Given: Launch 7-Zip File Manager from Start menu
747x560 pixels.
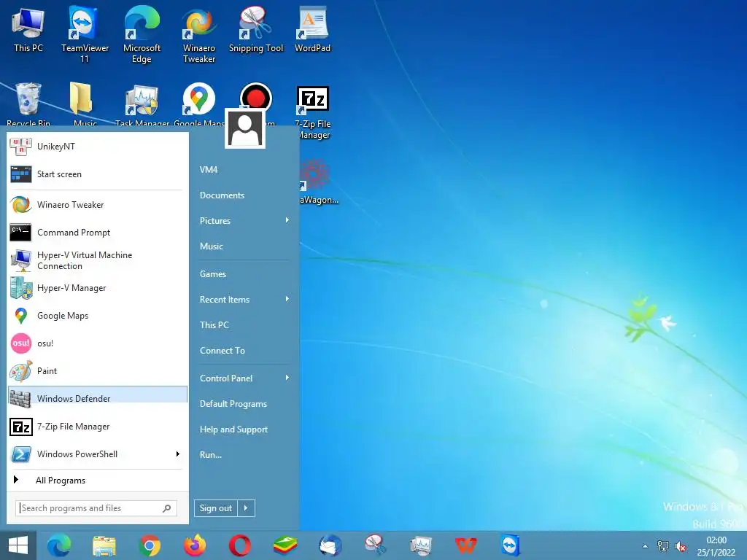Looking at the screenshot, I should (x=98, y=426).
